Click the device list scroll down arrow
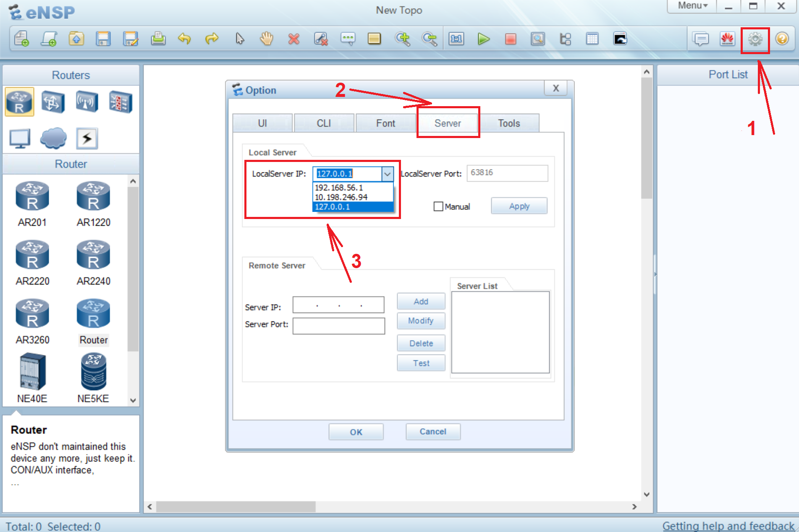The height and width of the screenshot is (532, 799). click(133, 400)
